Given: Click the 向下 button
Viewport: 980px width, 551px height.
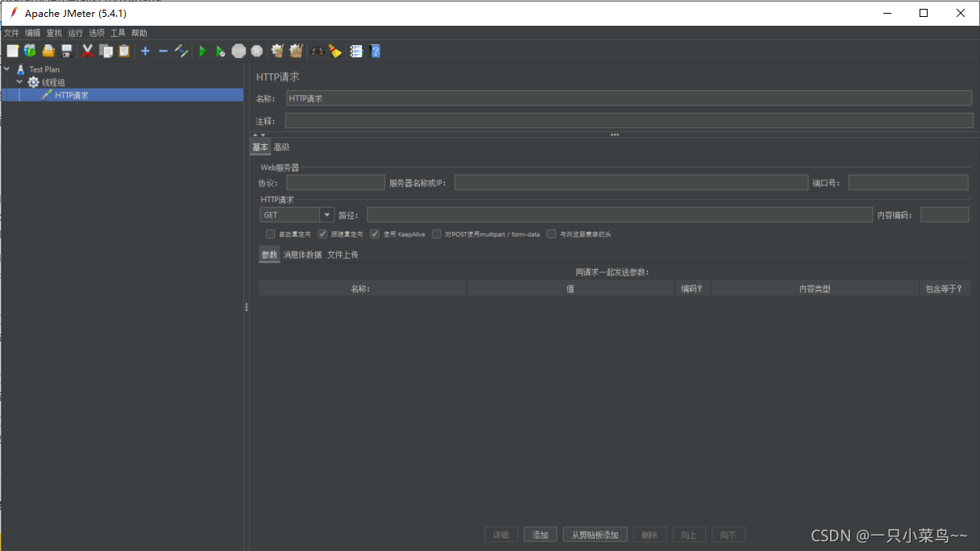Looking at the screenshot, I should pos(729,535).
